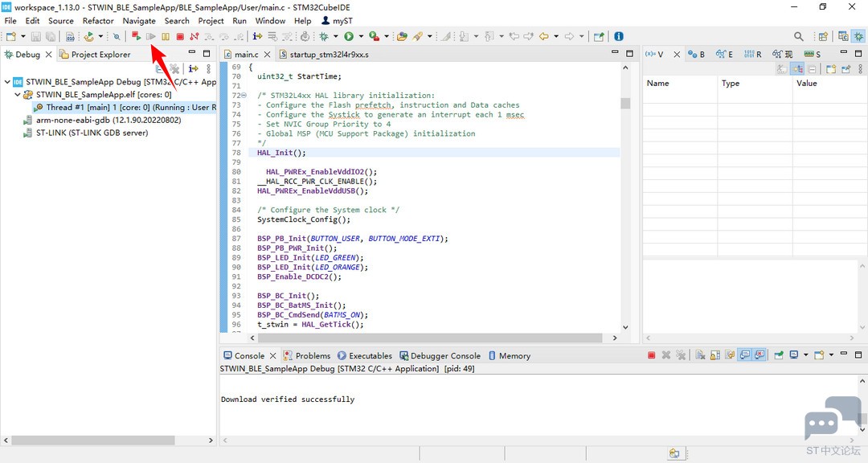868x463 pixels.
Task: Open search dialog via magnifier icon
Action: pyautogui.click(x=798, y=36)
